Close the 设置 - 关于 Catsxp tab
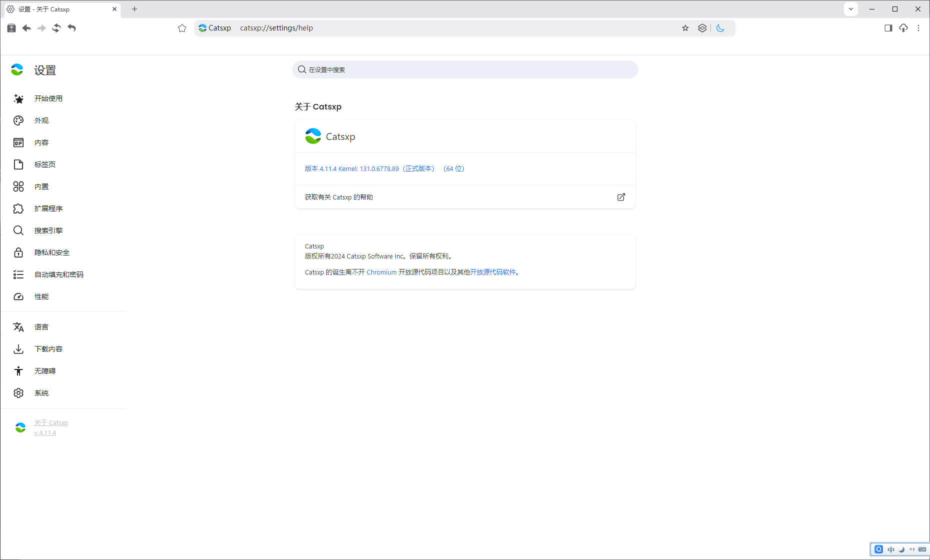This screenshot has width=930, height=560. coord(115,9)
